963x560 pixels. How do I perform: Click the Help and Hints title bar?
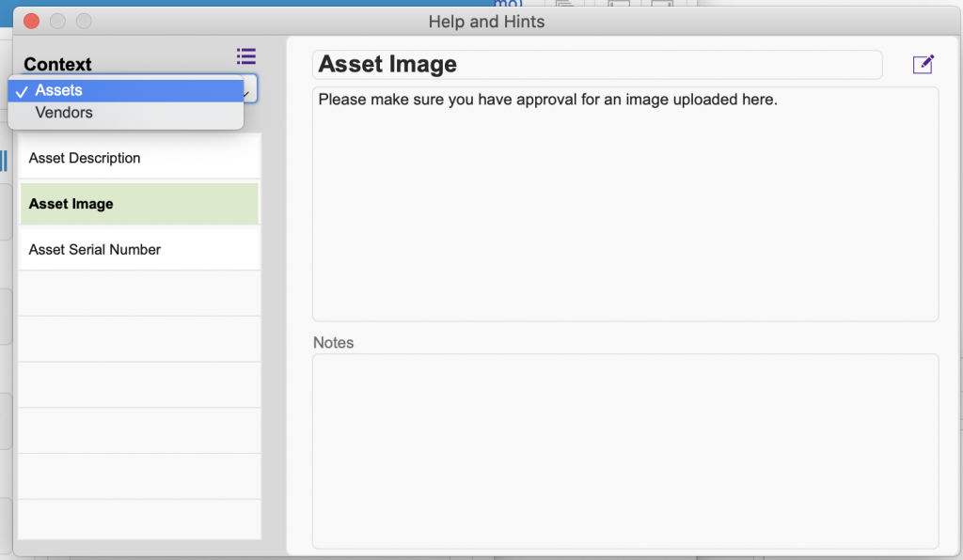tap(486, 22)
